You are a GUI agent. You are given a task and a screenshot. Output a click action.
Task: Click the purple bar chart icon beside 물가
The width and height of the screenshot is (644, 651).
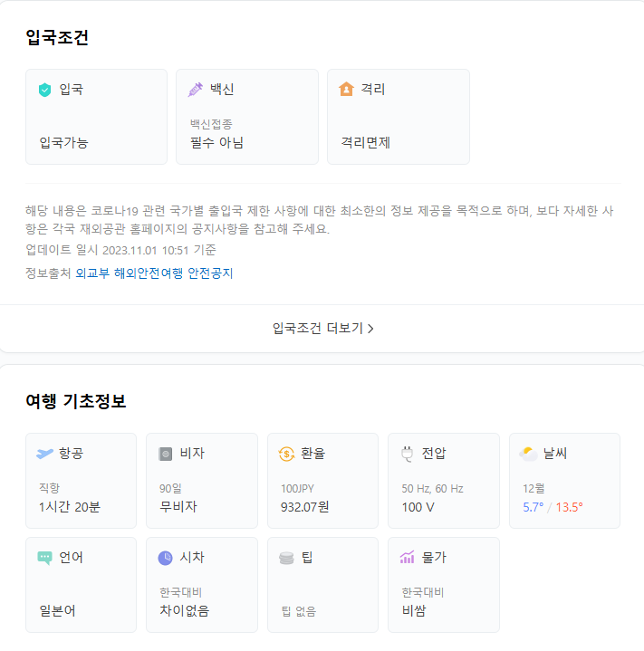coord(408,557)
